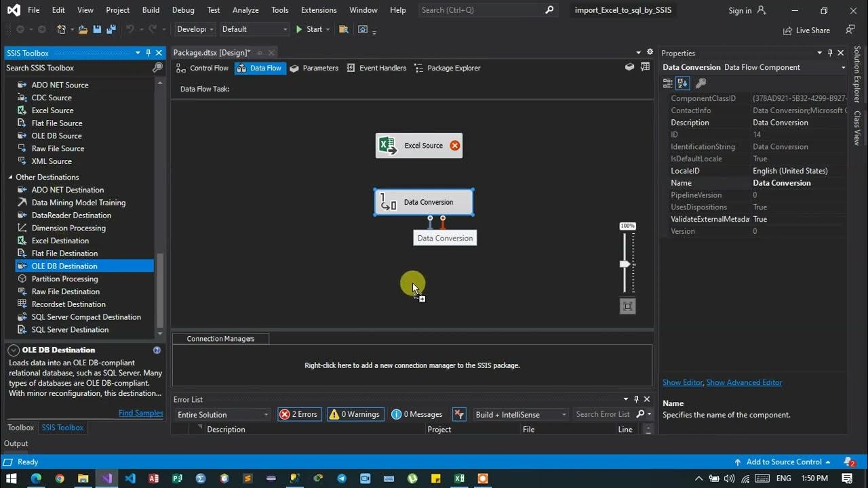Open notifications flag in status bar
The image size is (868, 488).
[x=849, y=462]
